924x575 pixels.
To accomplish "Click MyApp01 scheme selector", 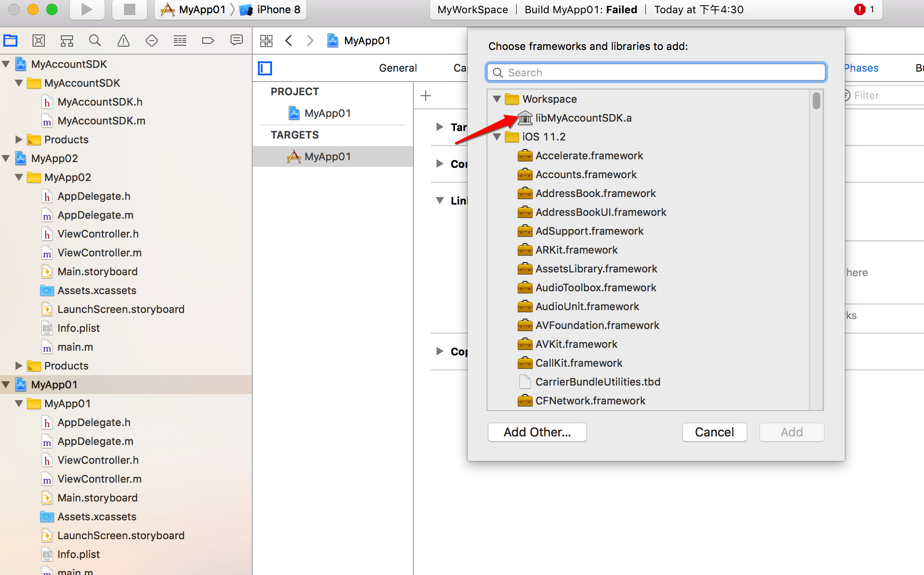I will pyautogui.click(x=194, y=9).
